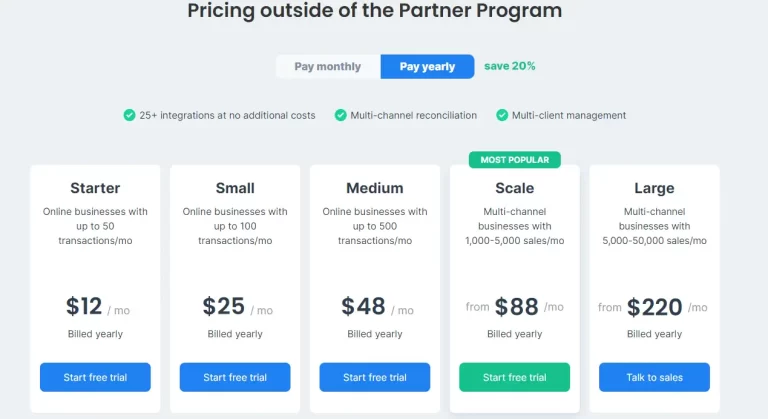Start free trial for the Small plan
The image size is (768, 419).
235,377
